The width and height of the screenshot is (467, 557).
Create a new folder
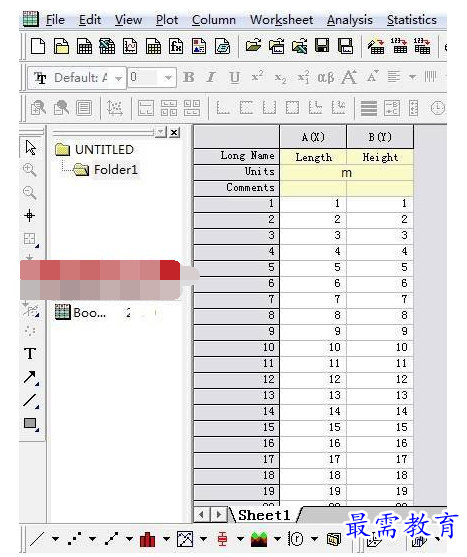click(x=61, y=47)
